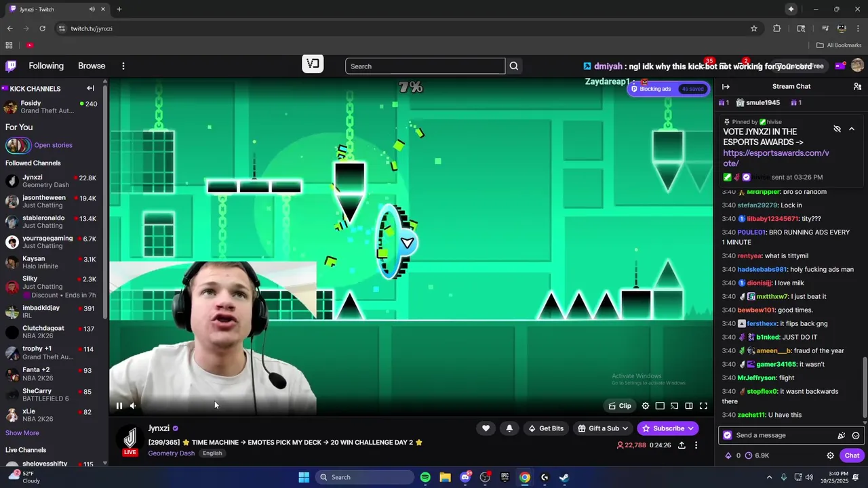
Task: Click the celebration popper icon in chat input
Action: [842, 436]
